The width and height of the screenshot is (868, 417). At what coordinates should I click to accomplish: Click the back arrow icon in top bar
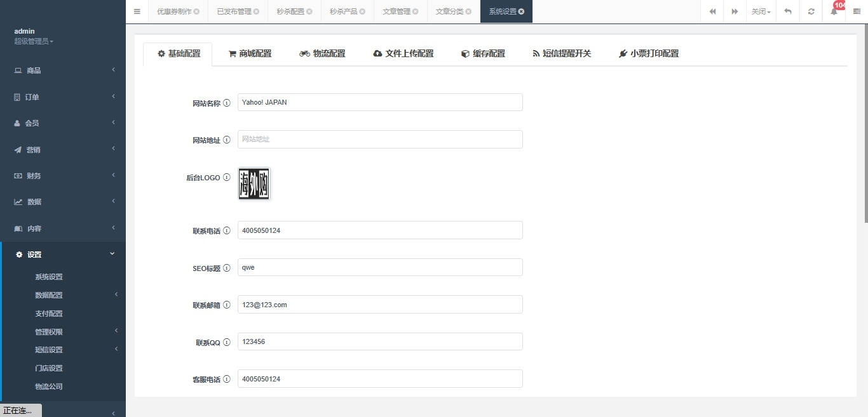(788, 11)
